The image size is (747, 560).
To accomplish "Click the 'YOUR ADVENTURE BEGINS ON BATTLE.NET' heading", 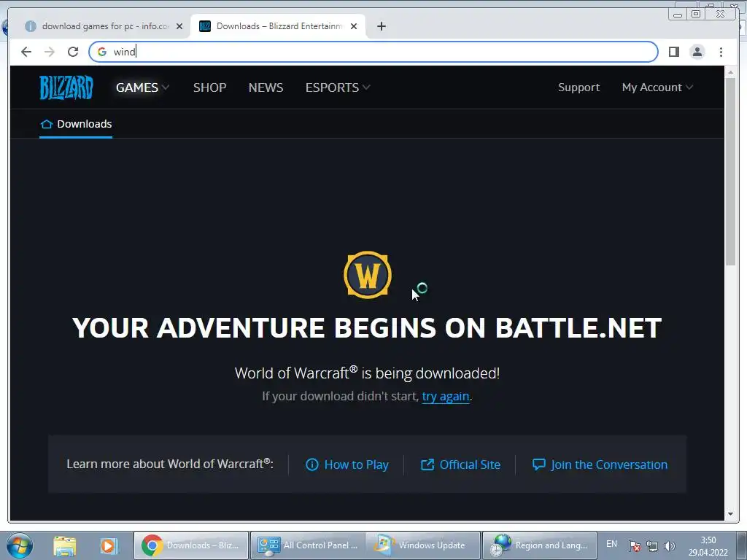I will coord(367,328).
